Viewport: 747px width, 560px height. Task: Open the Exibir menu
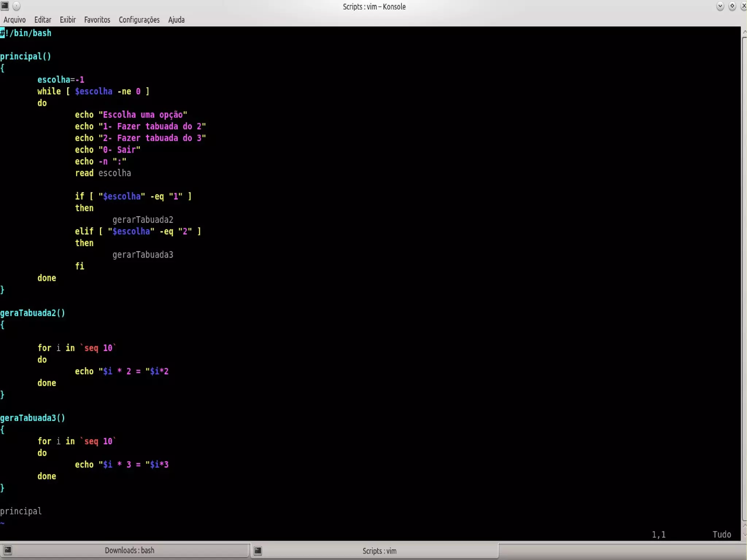pos(67,20)
